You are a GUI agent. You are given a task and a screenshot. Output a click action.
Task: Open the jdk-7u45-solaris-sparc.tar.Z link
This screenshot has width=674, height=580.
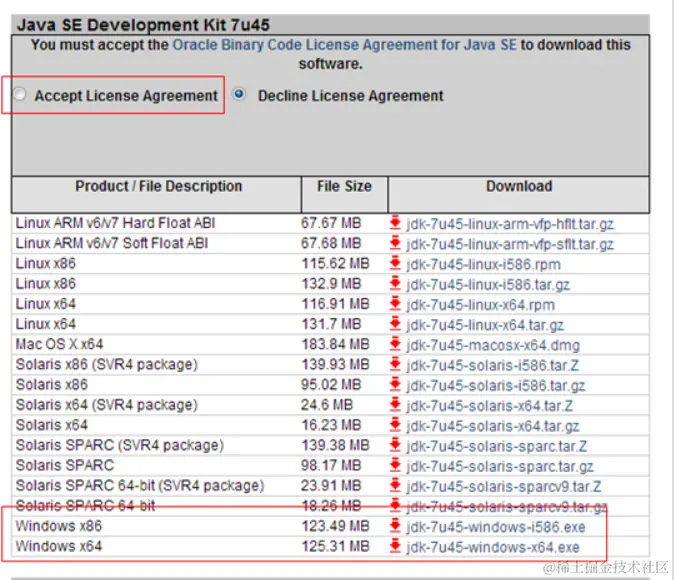496,446
